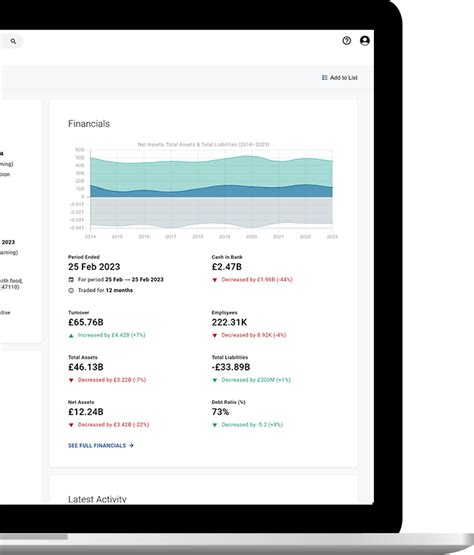Click the arrow after SEE FULL FINANCIALS

click(131, 446)
